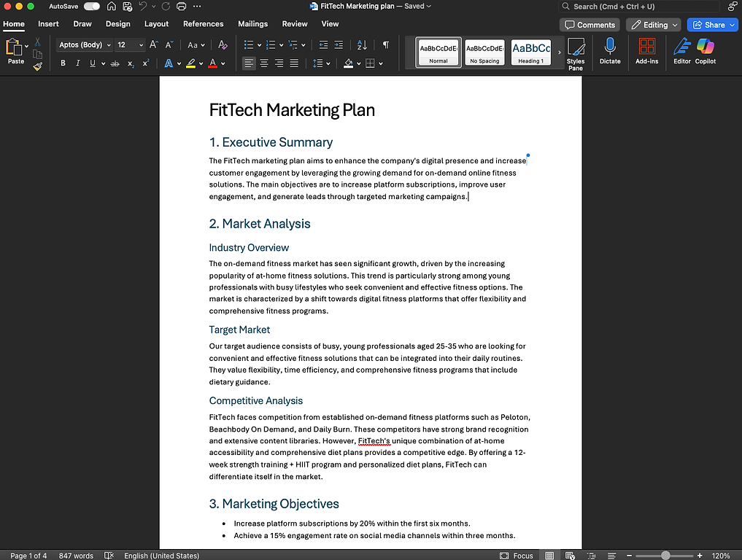Click the Home icon in title bar
The image size is (742, 560).
(111, 6)
